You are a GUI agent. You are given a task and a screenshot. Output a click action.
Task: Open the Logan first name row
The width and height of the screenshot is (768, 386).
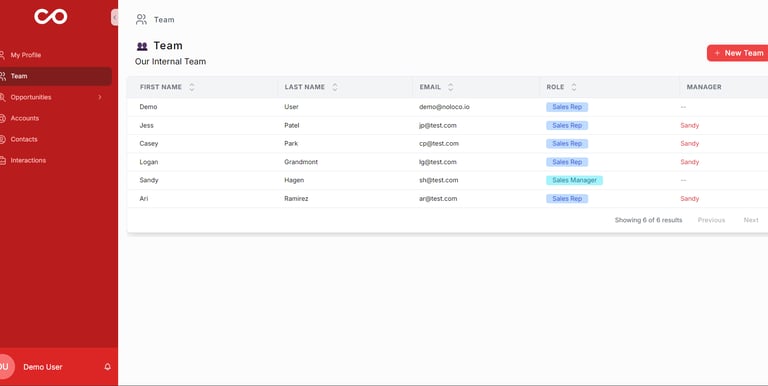149,162
